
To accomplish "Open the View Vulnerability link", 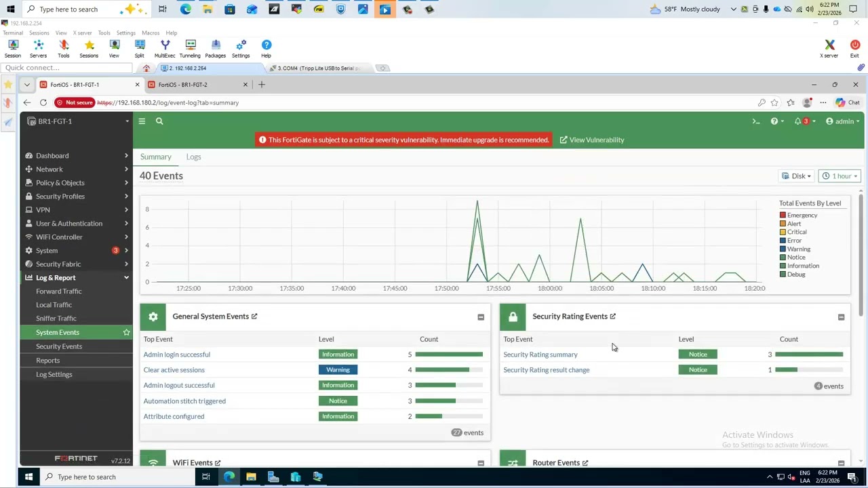I will click(x=592, y=140).
